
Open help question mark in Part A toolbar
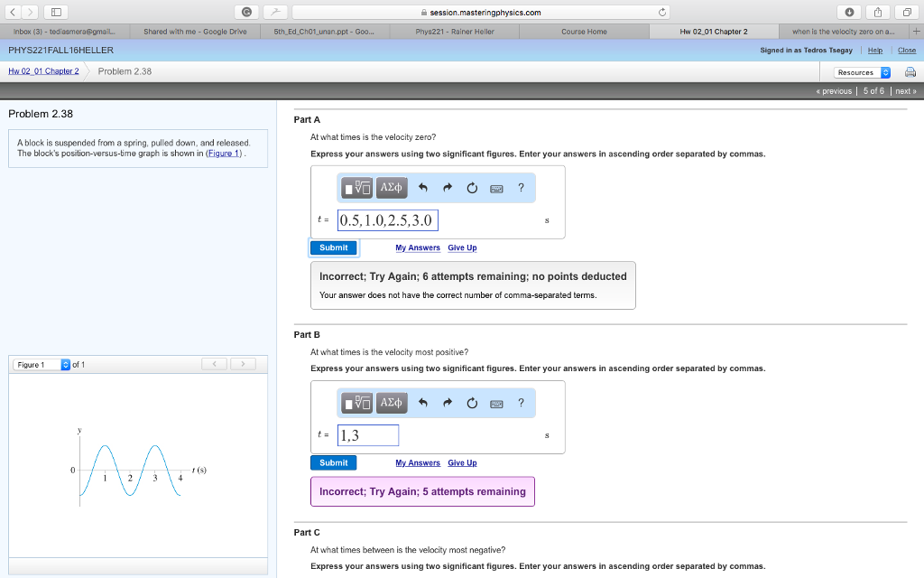521,188
